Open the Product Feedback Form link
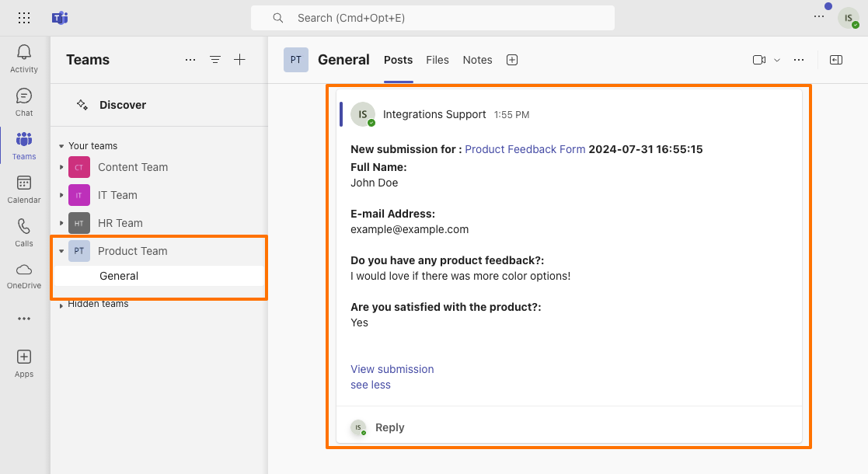The height and width of the screenshot is (474, 868). click(x=525, y=149)
